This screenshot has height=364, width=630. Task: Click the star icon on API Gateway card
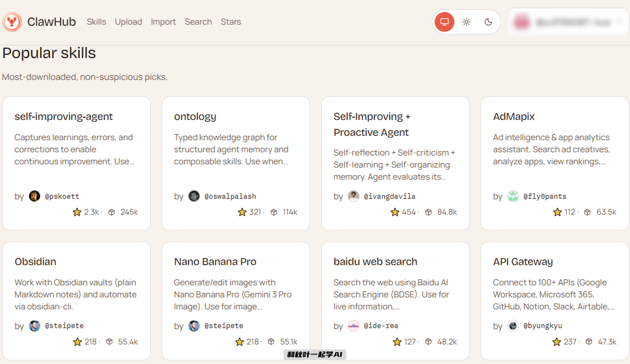click(x=556, y=342)
